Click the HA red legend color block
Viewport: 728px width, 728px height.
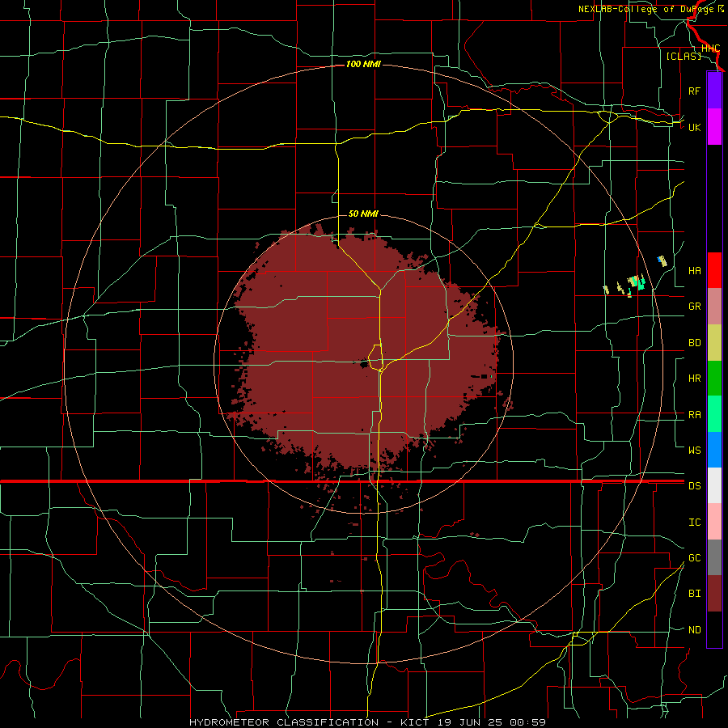point(714,270)
